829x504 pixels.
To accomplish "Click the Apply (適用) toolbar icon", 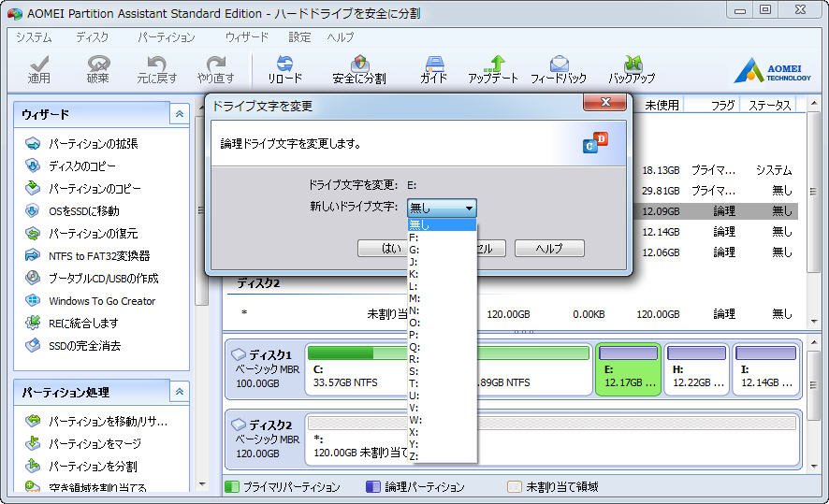I will pos(39,70).
